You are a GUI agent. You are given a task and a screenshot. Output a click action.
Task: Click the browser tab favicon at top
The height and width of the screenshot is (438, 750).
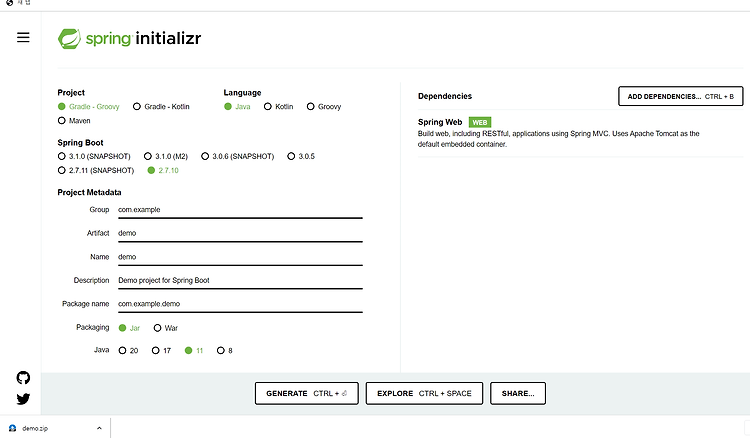point(9,2)
